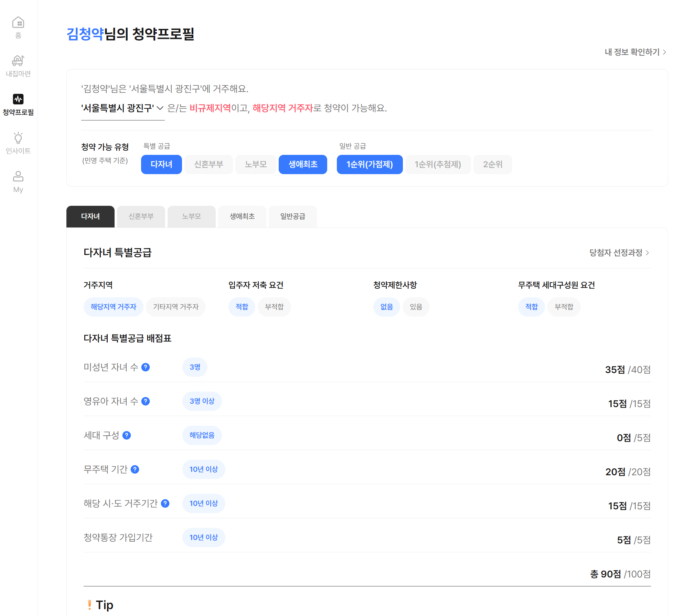The image size is (695, 616).
Task: Choose 기타지역 거주자 residence option
Action: click(x=176, y=307)
